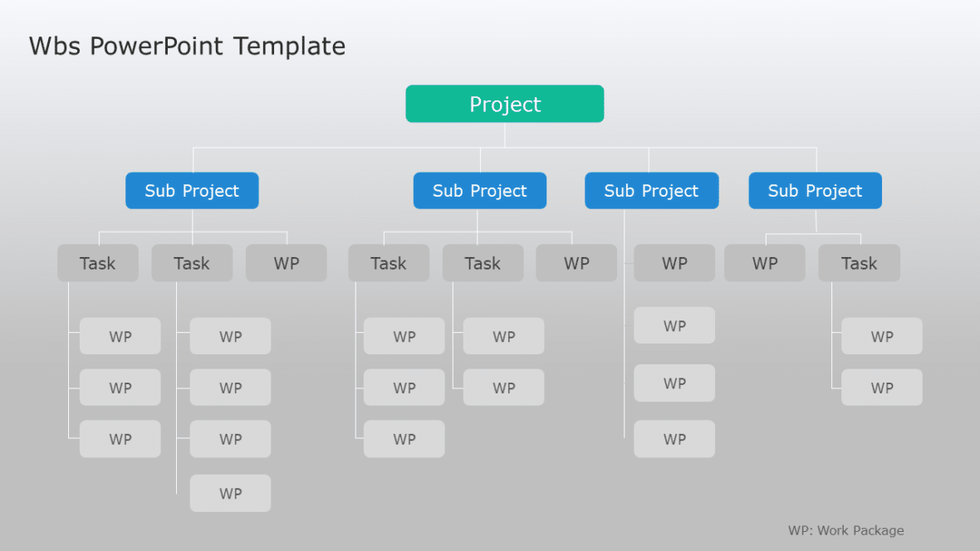
Task: Click the WP box under the third Sub Project
Action: [674, 263]
